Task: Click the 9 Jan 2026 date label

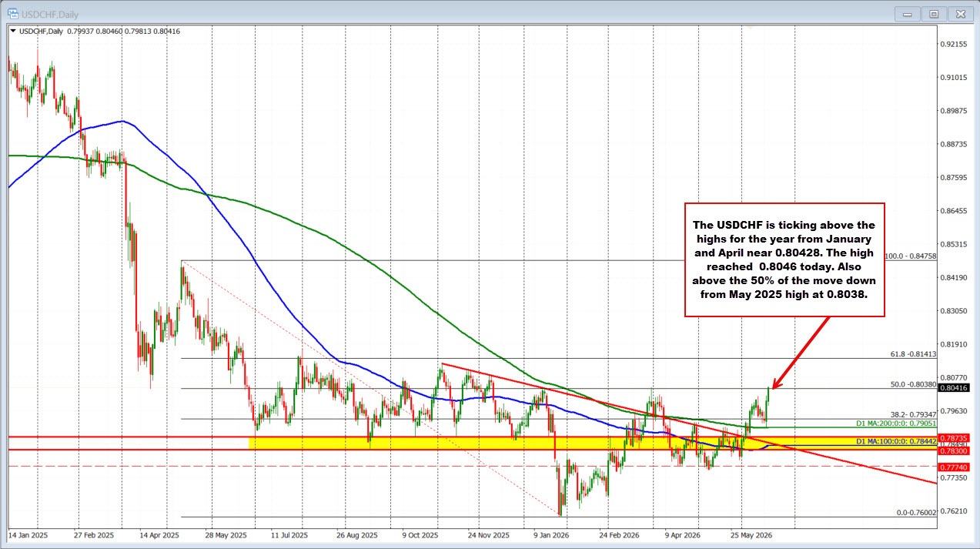Action: tap(552, 534)
